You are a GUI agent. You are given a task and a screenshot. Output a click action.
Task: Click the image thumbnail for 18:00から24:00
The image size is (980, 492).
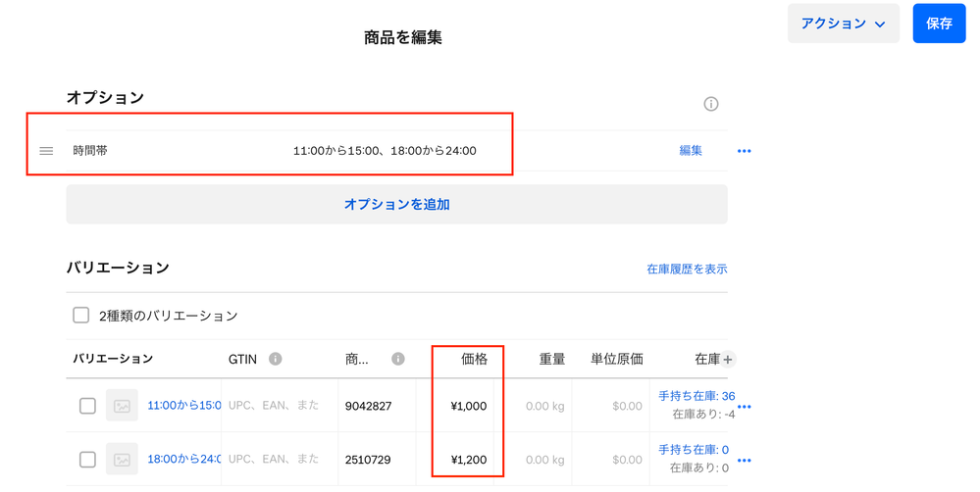123,460
